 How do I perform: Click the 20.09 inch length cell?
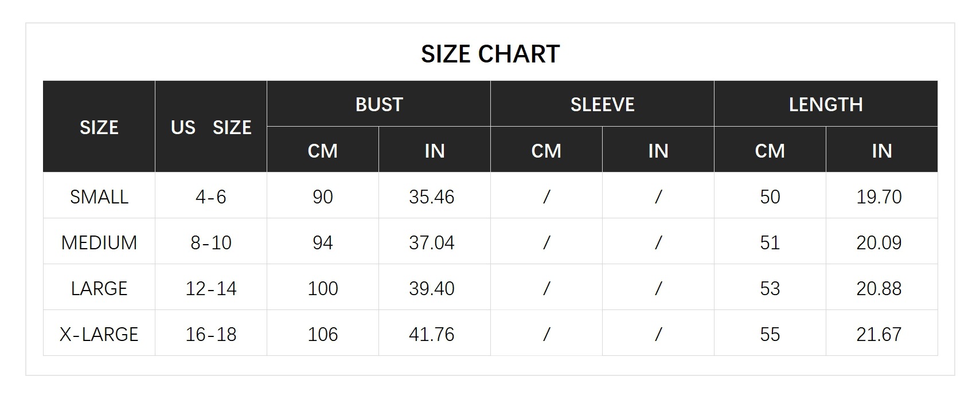[x=879, y=242]
